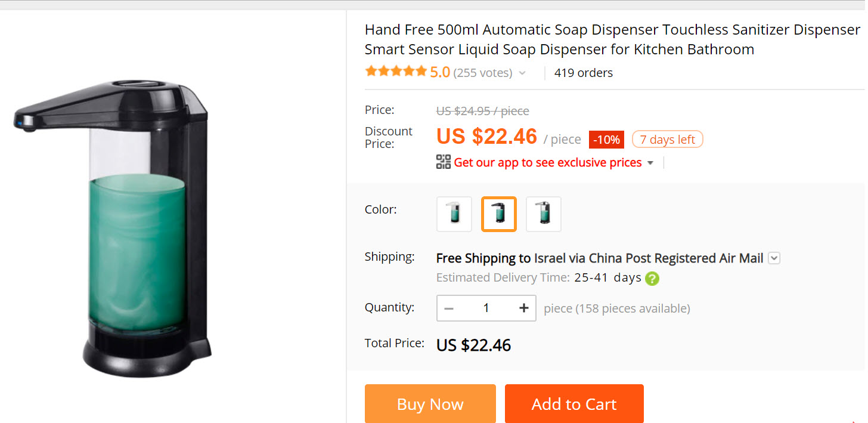Click the Buy Now button
Image resolution: width=868 pixels, height=423 pixels.
tap(430, 404)
